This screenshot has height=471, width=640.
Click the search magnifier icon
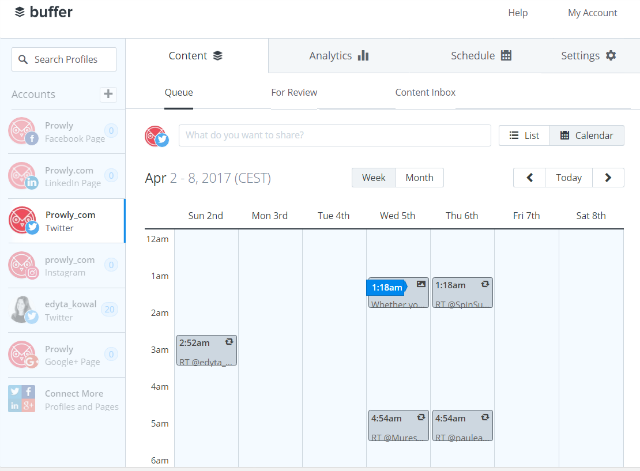pos(23,60)
